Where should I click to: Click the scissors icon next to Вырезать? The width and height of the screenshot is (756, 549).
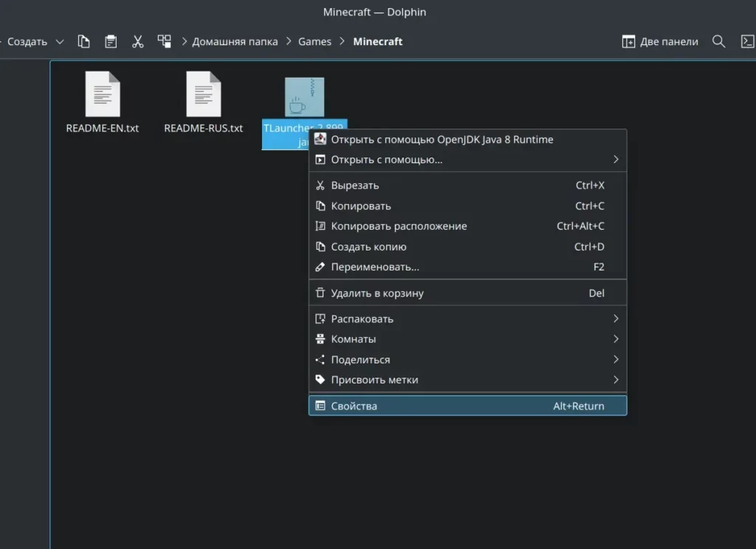320,185
